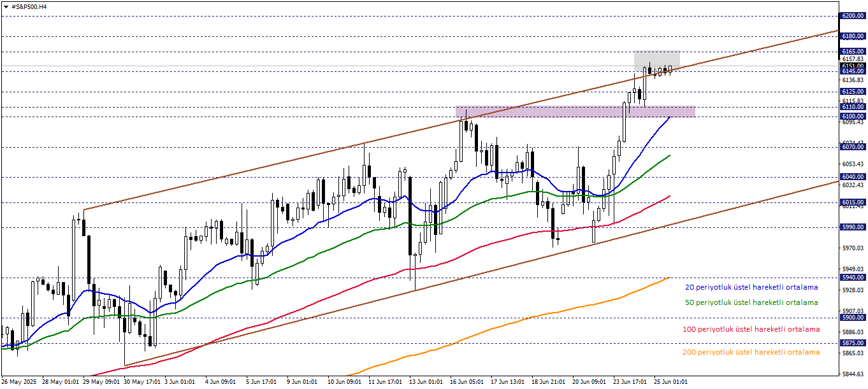Click the 9 Jun 01:01 time label

[x=302, y=382]
